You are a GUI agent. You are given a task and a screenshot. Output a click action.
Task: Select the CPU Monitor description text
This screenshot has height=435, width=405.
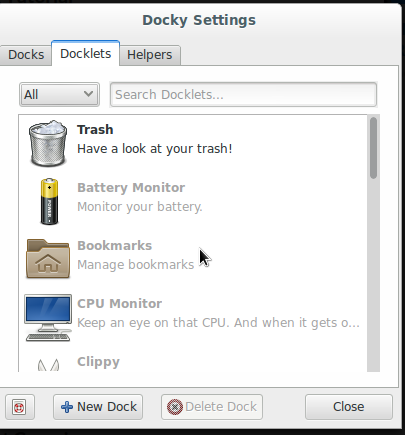pyautogui.click(x=218, y=323)
